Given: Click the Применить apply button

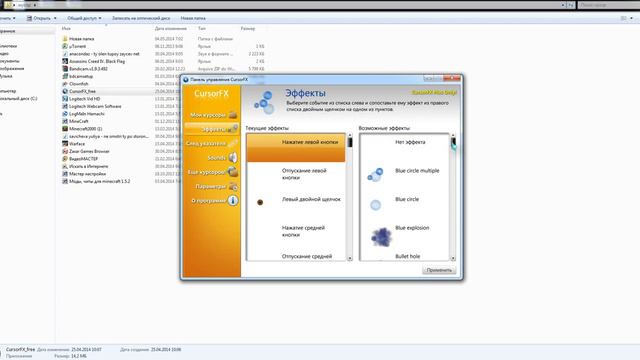Looking at the screenshot, I should pyautogui.click(x=439, y=270).
